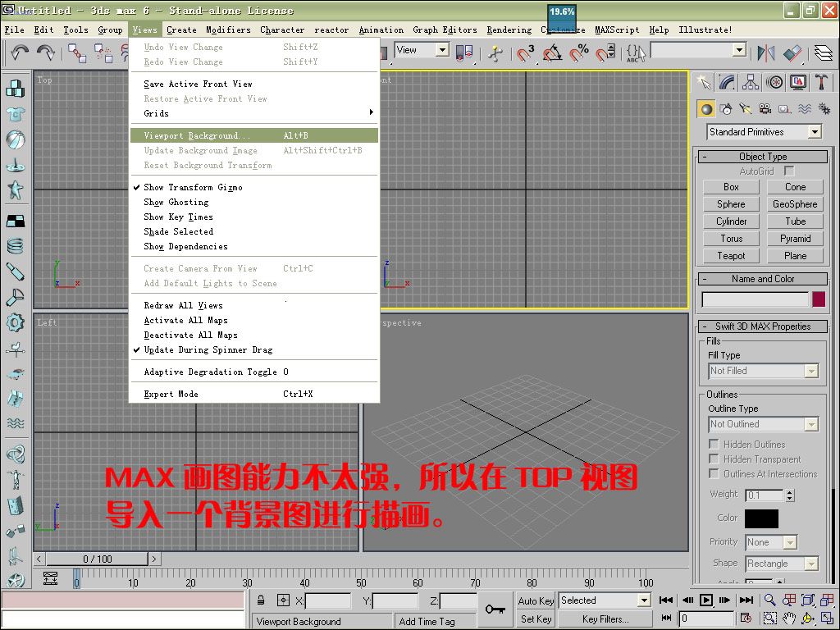840x630 pixels.
Task: Toggle Show Transform Gizmo menu option
Action: [x=193, y=187]
